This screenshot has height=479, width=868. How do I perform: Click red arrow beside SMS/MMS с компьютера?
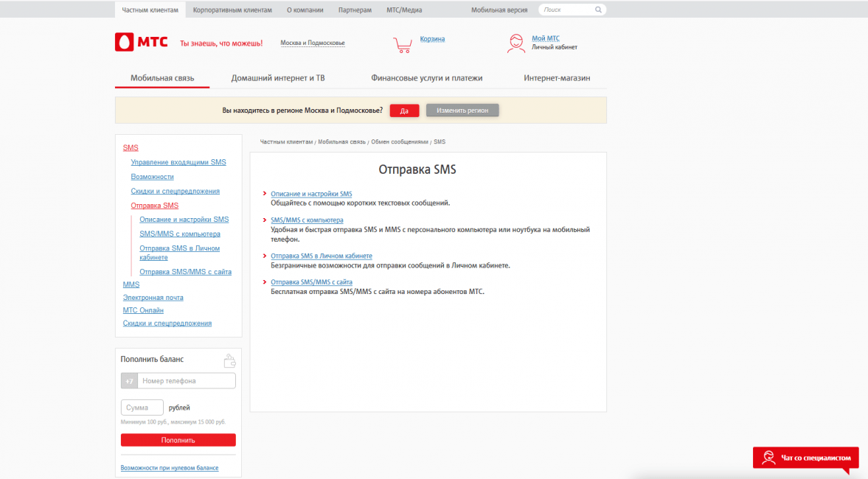(265, 220)
